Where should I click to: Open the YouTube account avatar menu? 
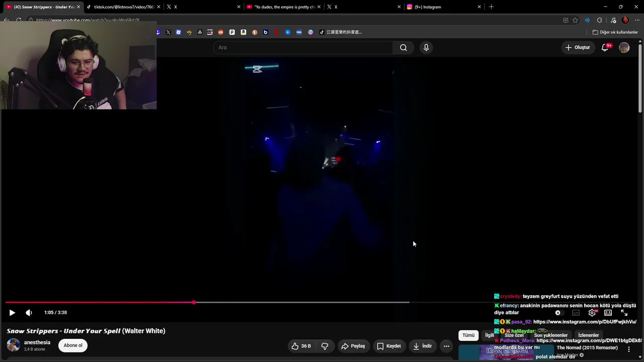(x=624, y=47)
